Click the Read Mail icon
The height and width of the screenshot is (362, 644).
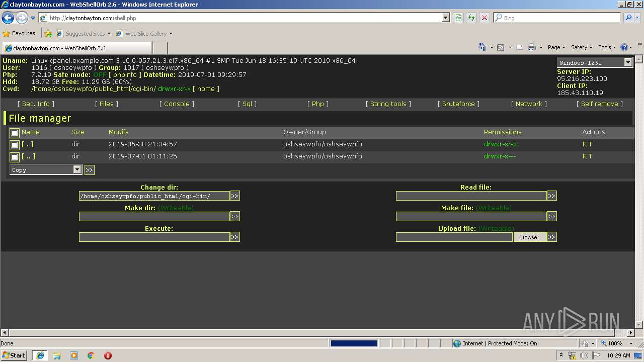(519, 47)
